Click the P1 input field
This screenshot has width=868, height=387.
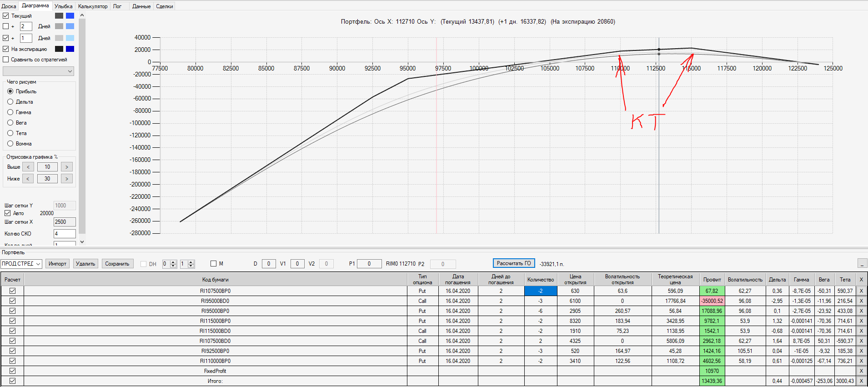(x=369, y=264)
